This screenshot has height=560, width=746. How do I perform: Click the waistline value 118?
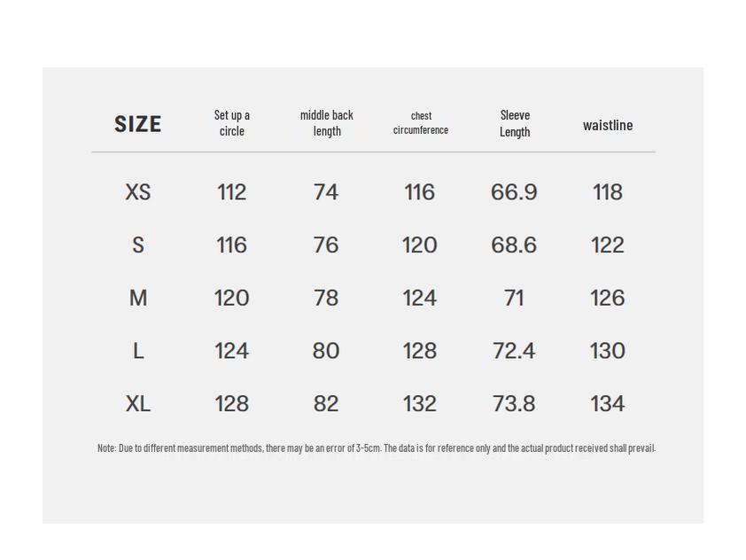[608, 192]
